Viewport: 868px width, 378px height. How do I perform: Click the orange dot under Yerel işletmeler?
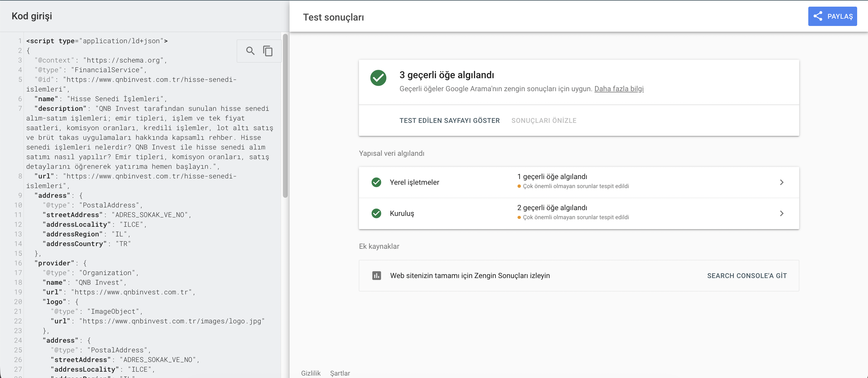(519, 187)
